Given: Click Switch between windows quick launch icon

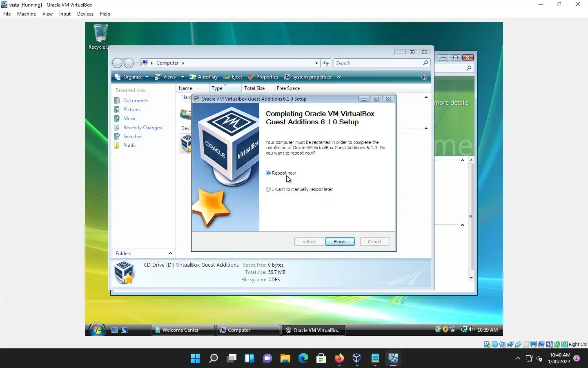Looking at the screenshot, I should coord(124,330).
